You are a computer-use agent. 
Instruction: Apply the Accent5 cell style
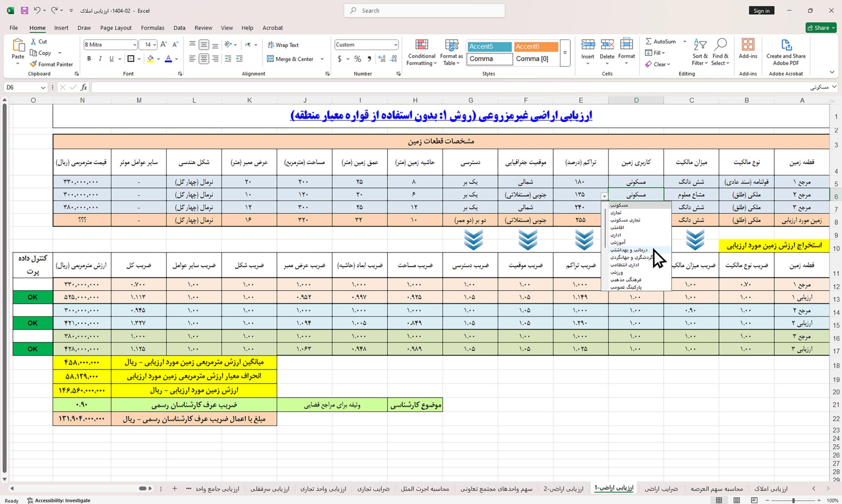489,47
